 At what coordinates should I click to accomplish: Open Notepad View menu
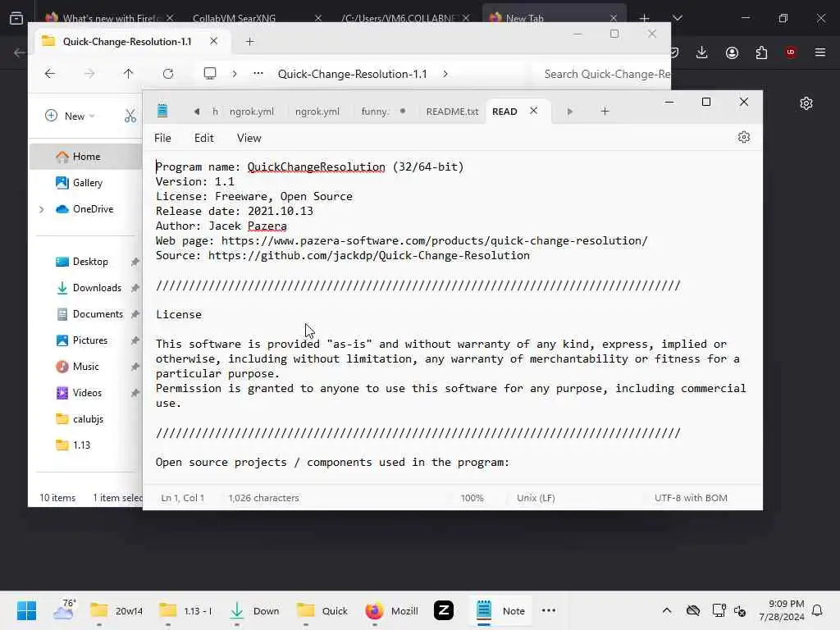249,138
